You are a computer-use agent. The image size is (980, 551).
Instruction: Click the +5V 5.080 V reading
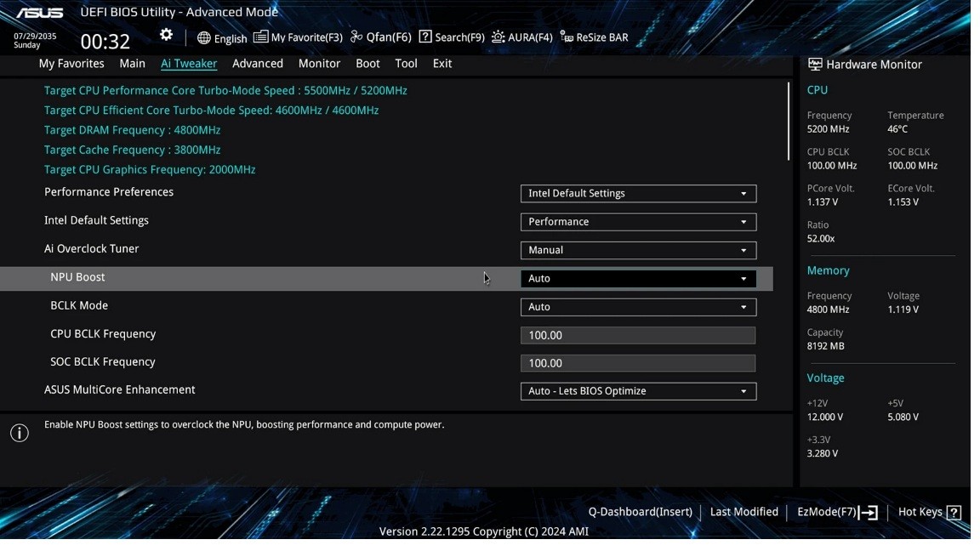pos(903,418)
